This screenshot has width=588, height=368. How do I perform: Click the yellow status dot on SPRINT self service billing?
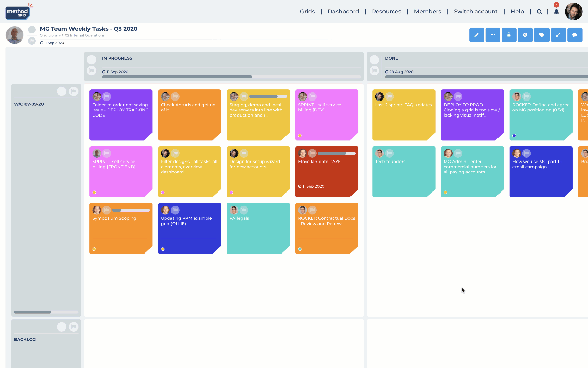(x=300, y=135)
